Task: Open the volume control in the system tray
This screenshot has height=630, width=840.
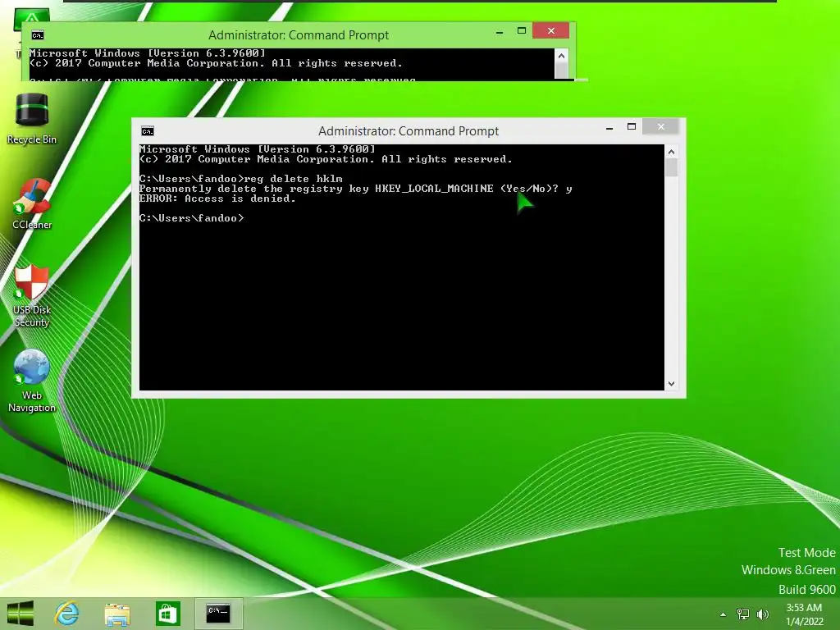Action: click(x=762, y=614)
